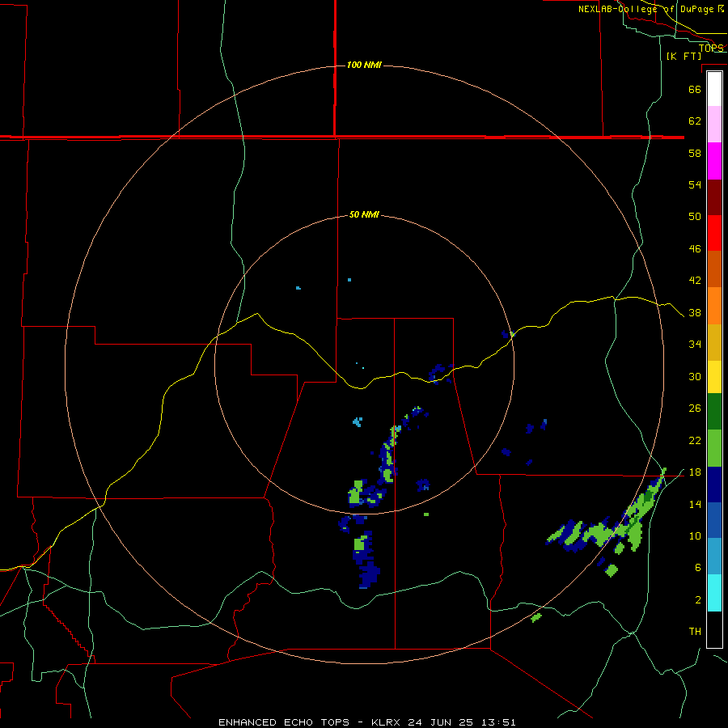Click legend value 34

(695, 345)
